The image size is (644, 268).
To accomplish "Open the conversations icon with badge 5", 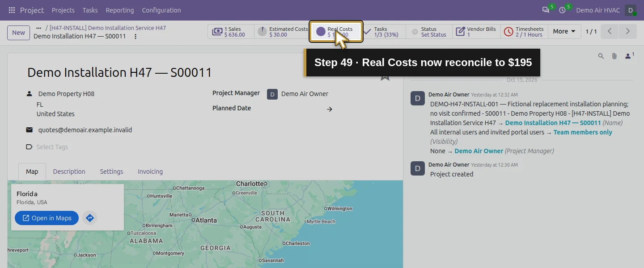I will pyautogui.click(x=546, y=10).
